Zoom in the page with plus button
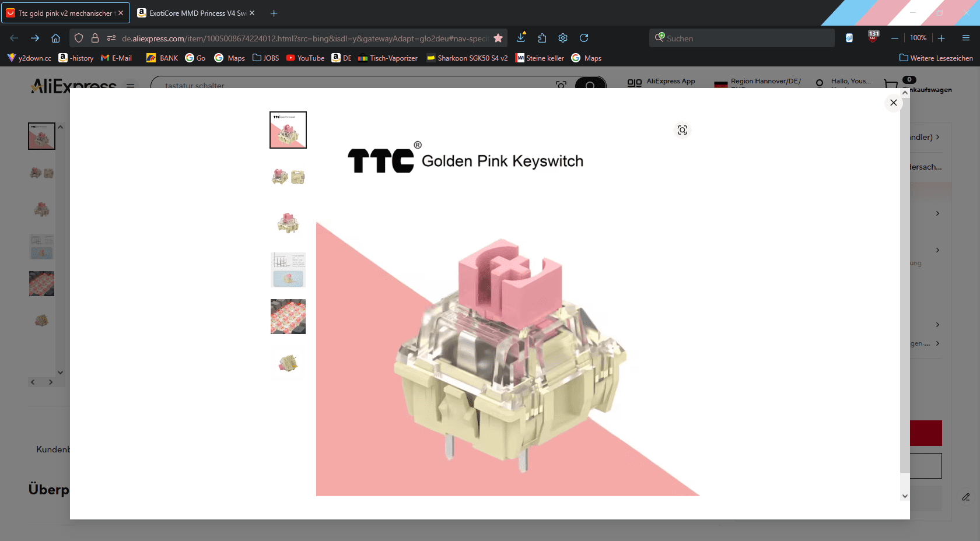980x541 pixels. coord(942,38)
